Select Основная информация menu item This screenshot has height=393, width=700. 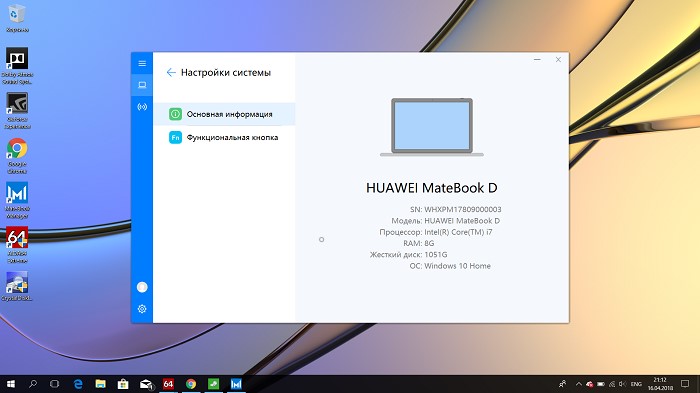click(224, 114)
